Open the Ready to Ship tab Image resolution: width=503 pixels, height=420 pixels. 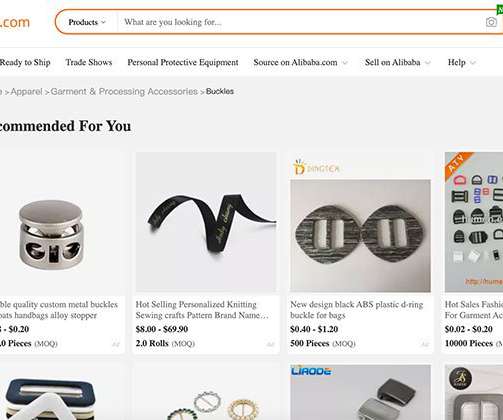click(x=25, y=62)
